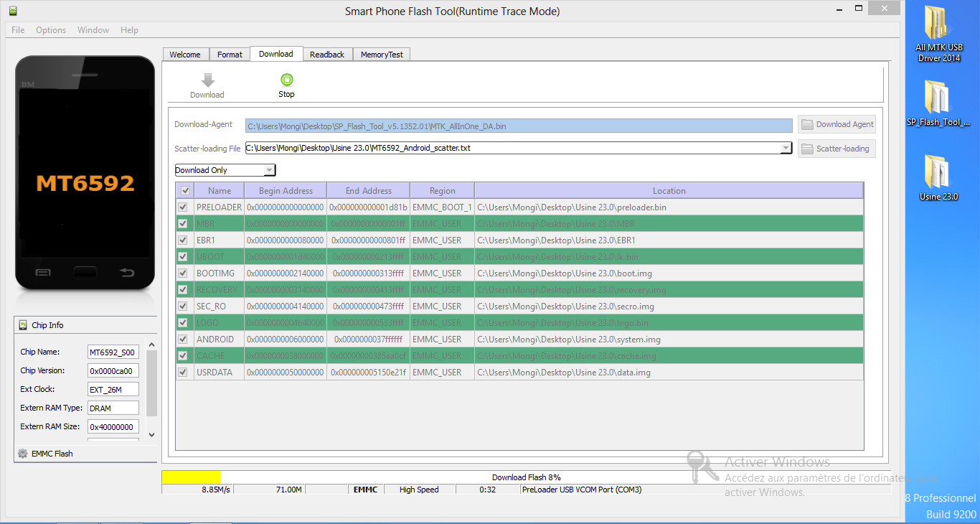980x524 pixels.
Task: Open the Help menu
Action: click(x=129, y=30)
